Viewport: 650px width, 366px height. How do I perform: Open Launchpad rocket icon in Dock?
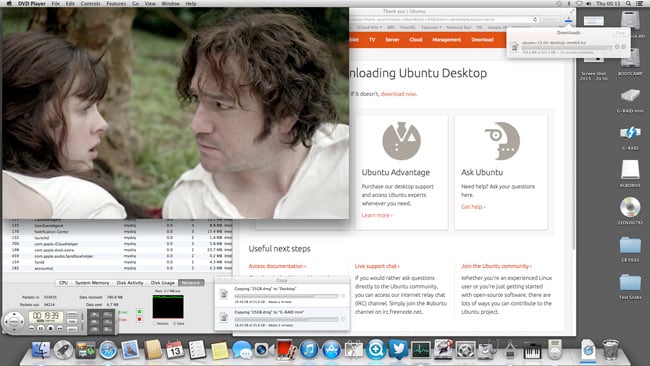(x=63, y=350)
